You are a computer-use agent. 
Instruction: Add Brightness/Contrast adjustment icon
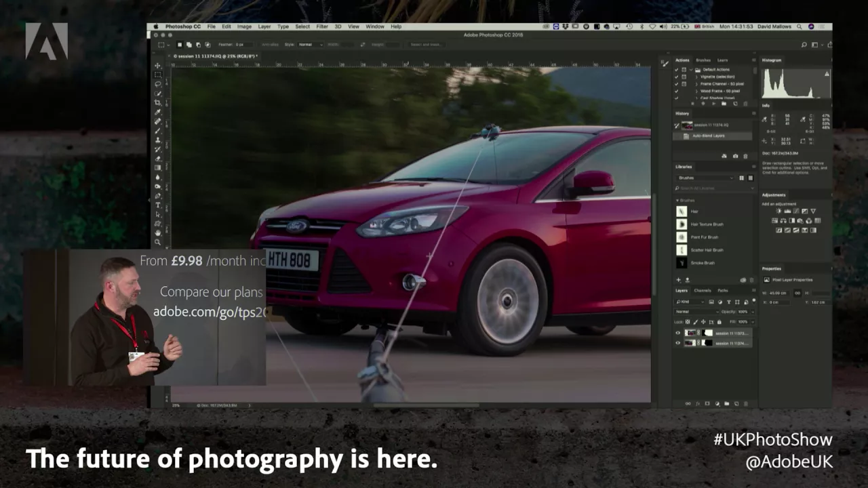(778, 211)
